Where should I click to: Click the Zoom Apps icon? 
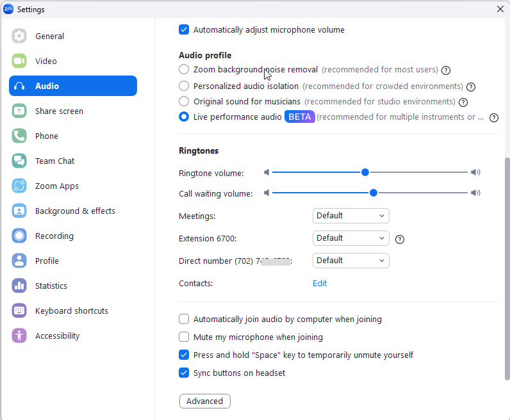click(x=19, y=186)
